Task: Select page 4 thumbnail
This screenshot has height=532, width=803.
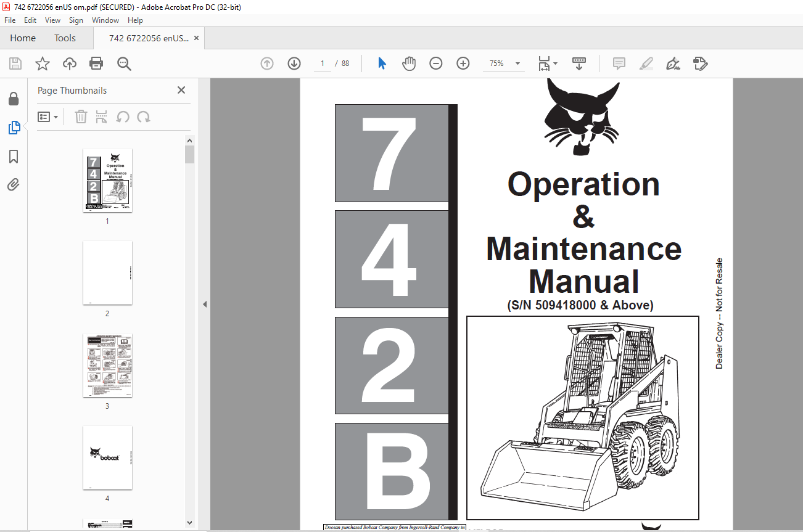Action: (107, 457)
